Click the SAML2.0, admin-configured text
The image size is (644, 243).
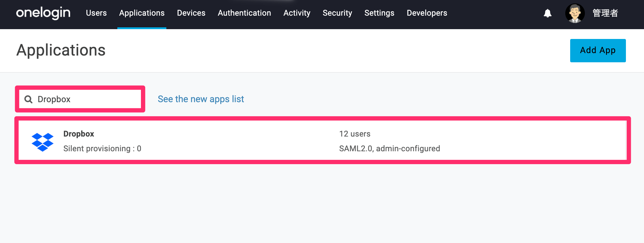[389, 148]
